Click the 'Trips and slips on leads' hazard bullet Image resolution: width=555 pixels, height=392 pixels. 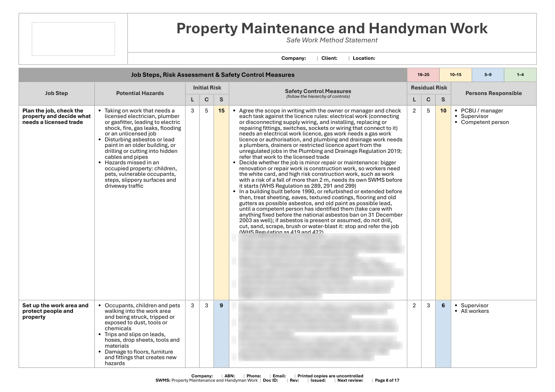click(x=142, y=340)
